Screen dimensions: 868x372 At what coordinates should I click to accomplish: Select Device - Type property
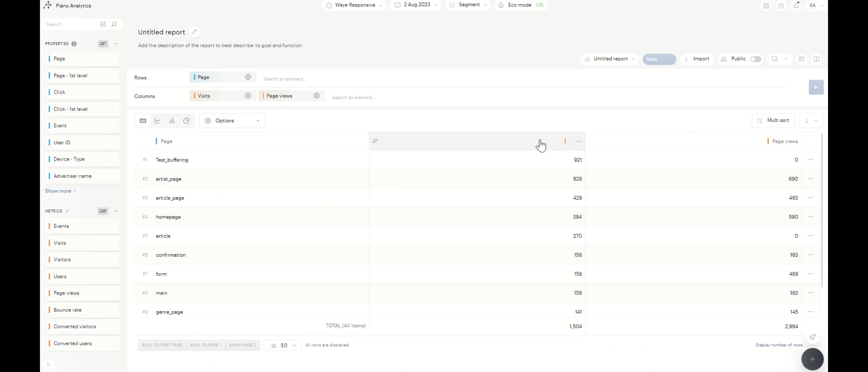click(82, 159)
